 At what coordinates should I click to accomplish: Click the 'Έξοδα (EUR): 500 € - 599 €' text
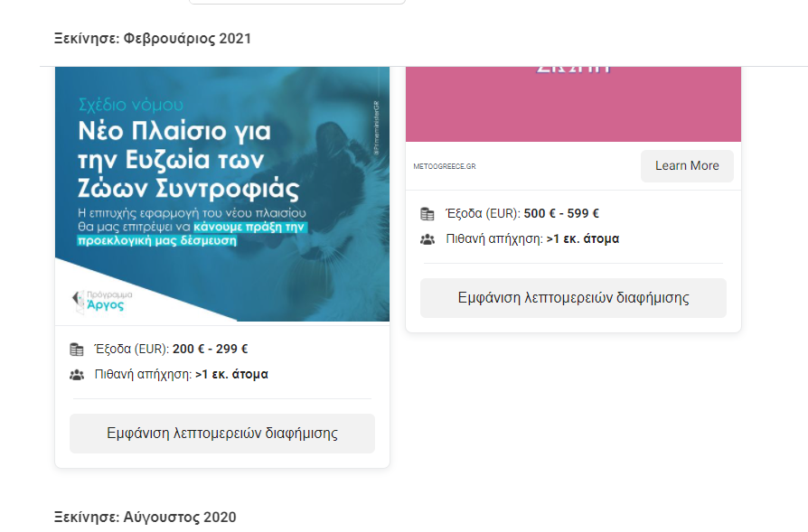click(x=522, y=214)
